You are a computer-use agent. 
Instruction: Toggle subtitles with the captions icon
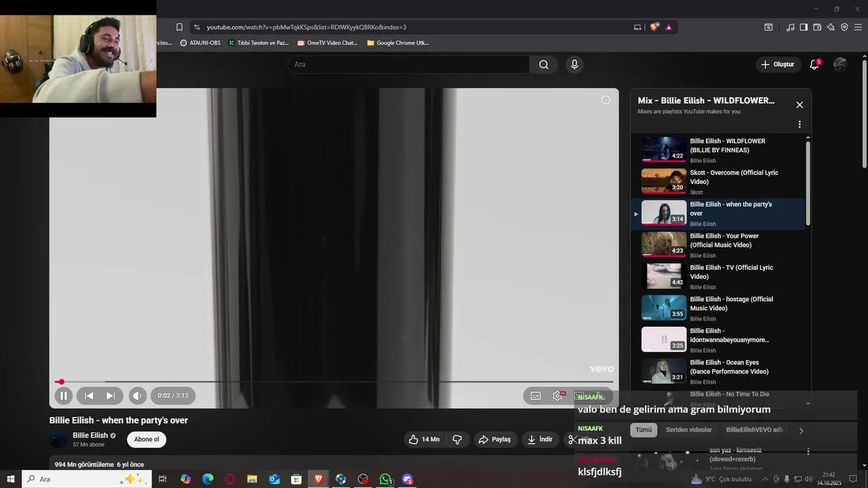536,396
